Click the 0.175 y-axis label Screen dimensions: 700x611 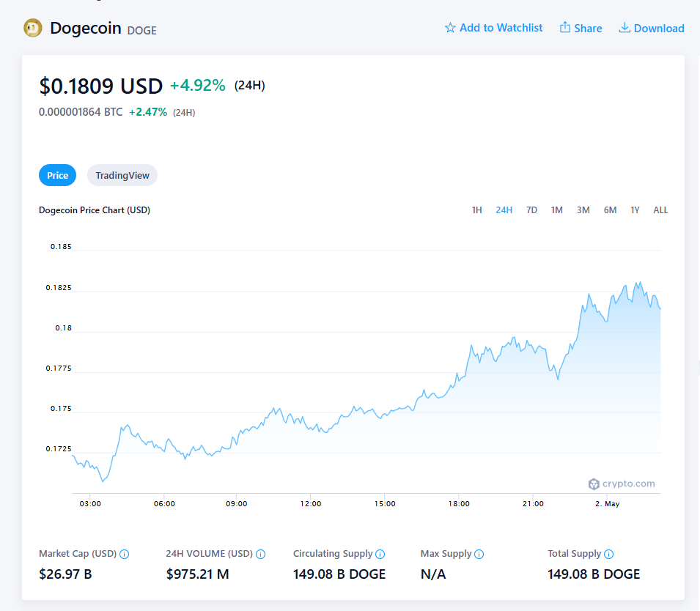click(x=61, y=408)
